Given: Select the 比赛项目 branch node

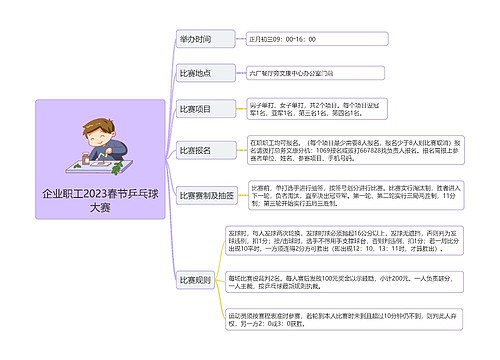Looking at the screenshot, I should [206, 109].
